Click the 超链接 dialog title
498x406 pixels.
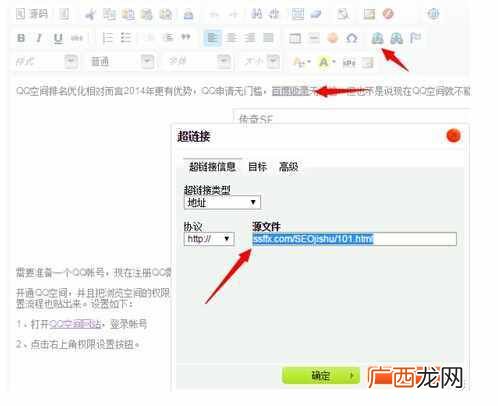click(193, 136)
